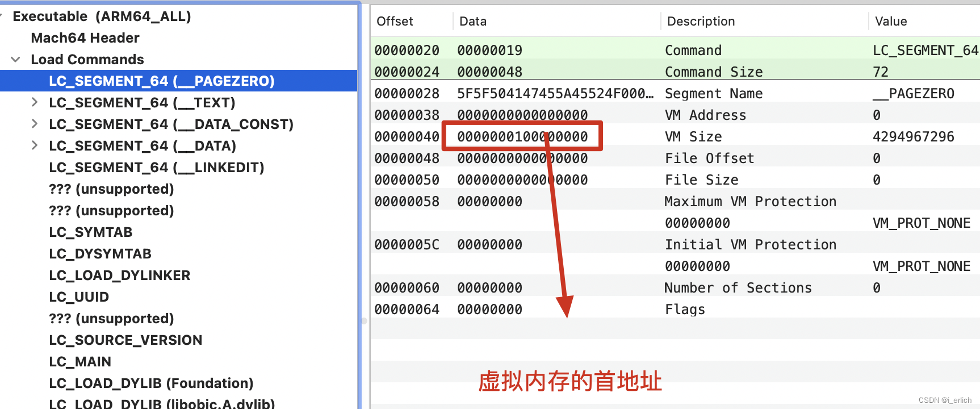The image size is (980, 409).
Task: Expand the LC_SEGMENT_64 (__DATA) node
Action: [x=35, y=145]
